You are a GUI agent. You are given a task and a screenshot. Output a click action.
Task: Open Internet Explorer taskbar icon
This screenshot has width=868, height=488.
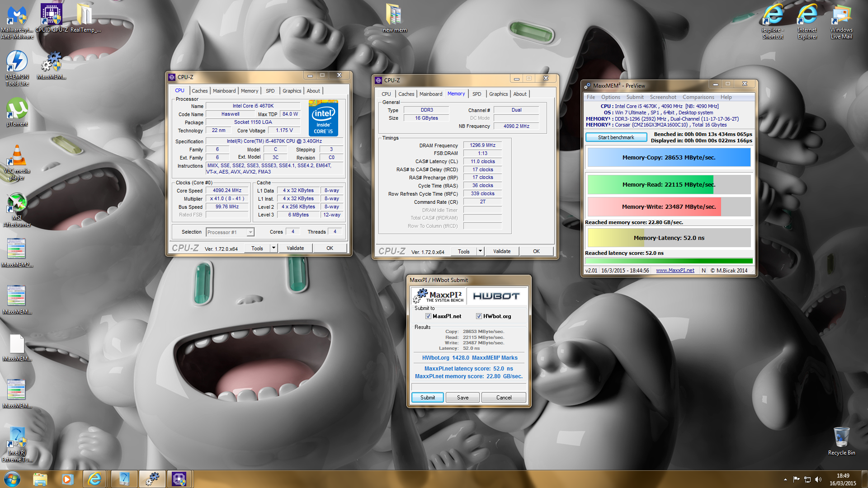[x=94, y=479]
